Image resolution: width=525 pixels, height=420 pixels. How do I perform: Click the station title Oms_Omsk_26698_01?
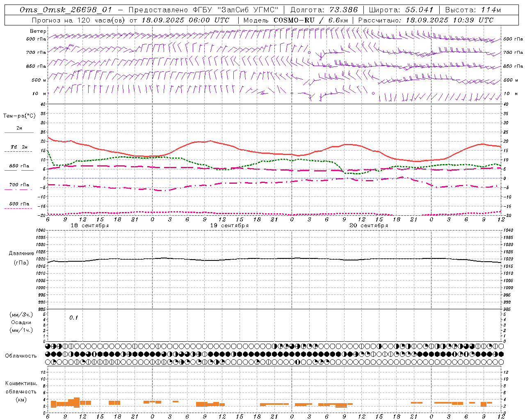(66, 10)
